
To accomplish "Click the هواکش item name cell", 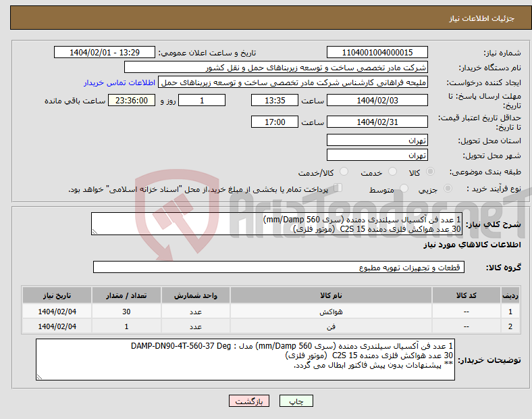I will click(x=331, y=312).
